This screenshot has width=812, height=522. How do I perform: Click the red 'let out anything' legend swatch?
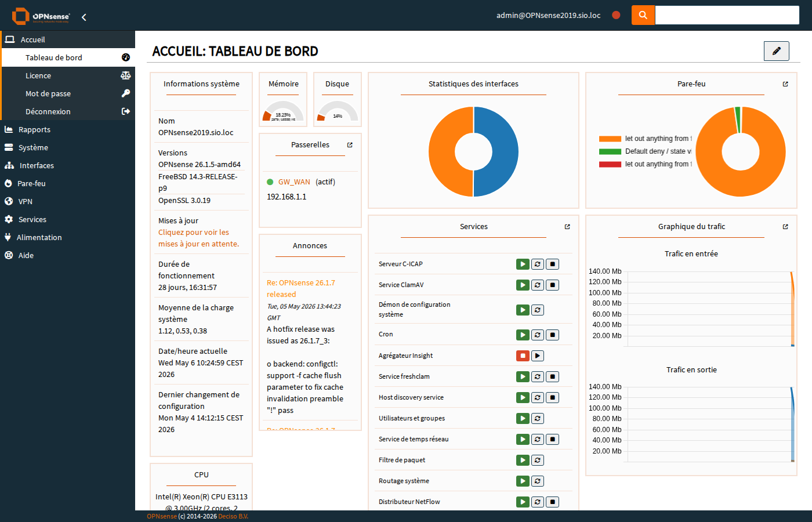tap(610, 165)
